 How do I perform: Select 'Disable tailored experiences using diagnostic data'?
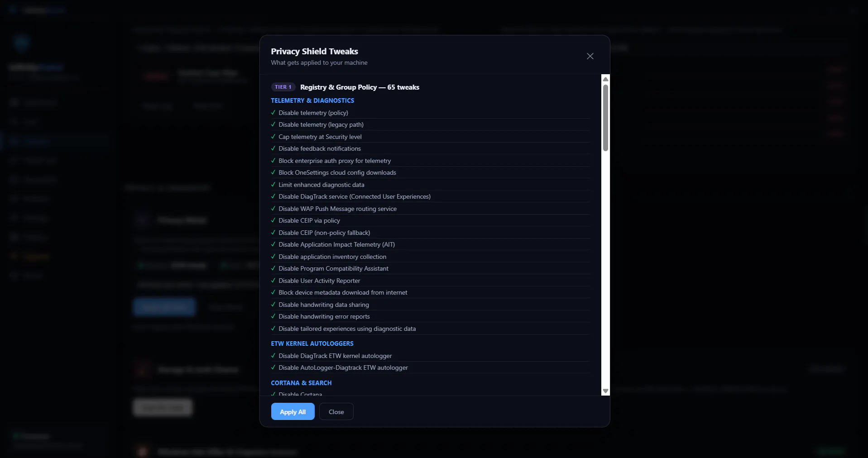click(431, 329)
